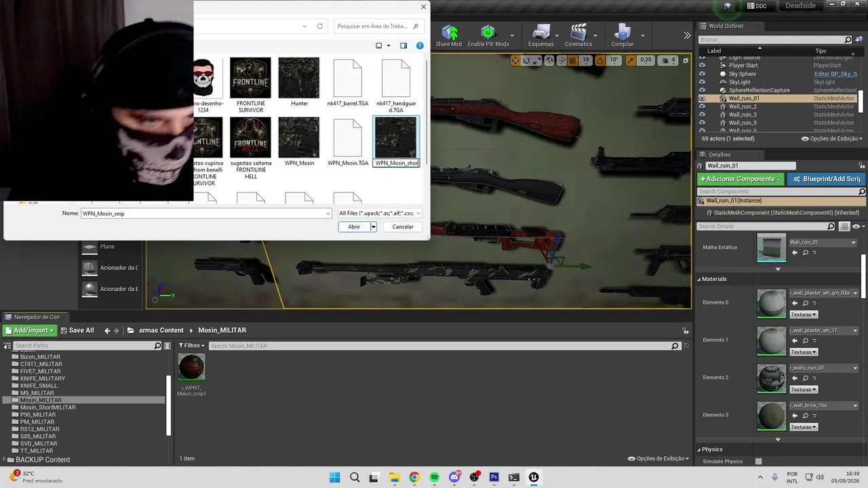Click the Adicionar Componente button

coord(740,179)
